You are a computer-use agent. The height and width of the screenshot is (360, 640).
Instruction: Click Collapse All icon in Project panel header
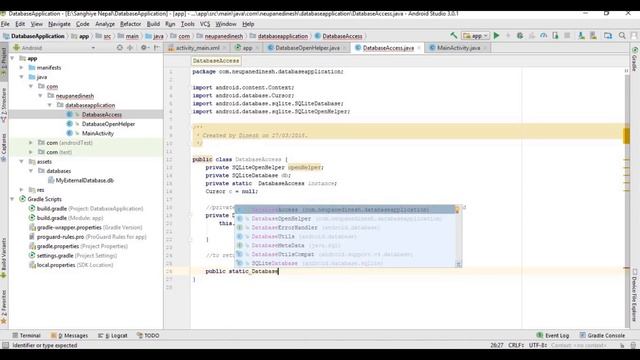coord(130,47)
